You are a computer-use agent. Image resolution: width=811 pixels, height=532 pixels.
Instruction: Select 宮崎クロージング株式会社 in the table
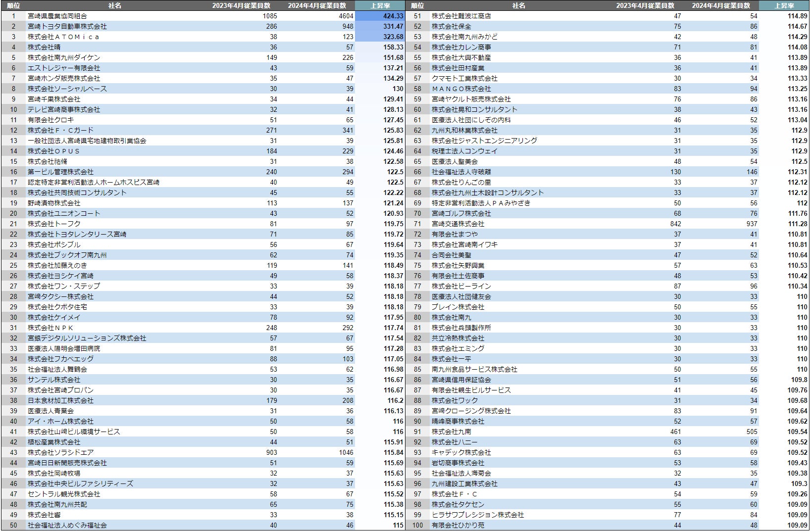point(471,411)
